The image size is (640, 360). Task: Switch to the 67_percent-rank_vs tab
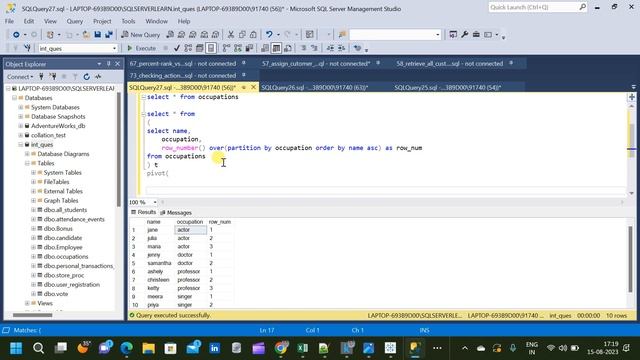(x=183, y=64)
